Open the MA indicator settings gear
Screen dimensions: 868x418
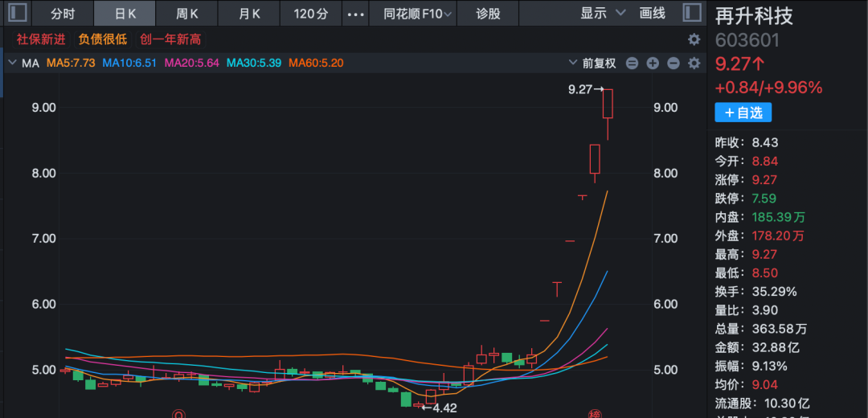point(694,64)
